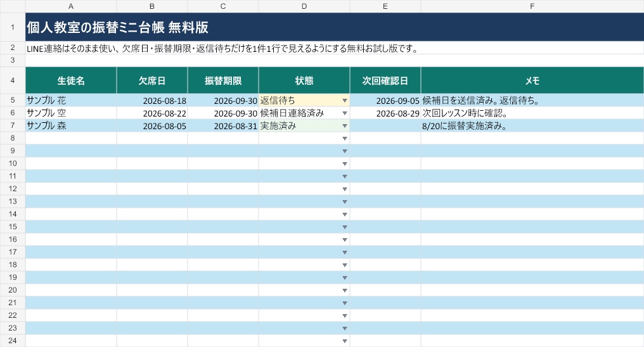Select column E header
644x347 pixels.
point(385,6)
